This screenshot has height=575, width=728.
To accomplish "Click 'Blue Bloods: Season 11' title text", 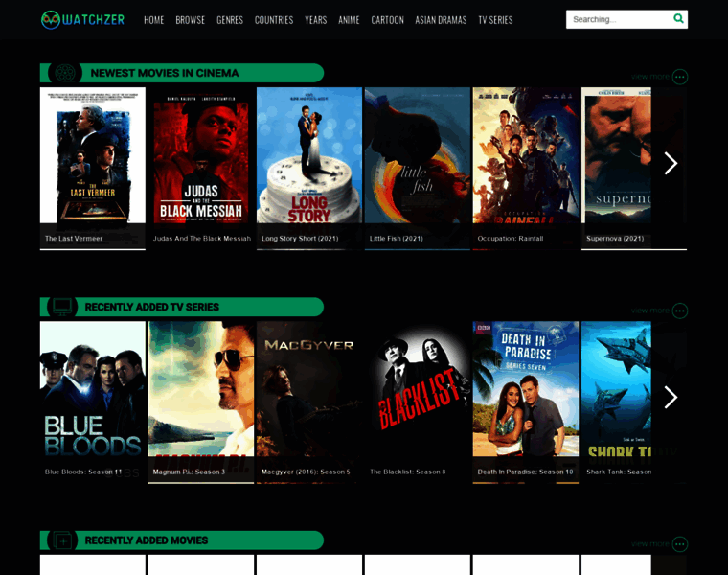I will tap(83, 471).
